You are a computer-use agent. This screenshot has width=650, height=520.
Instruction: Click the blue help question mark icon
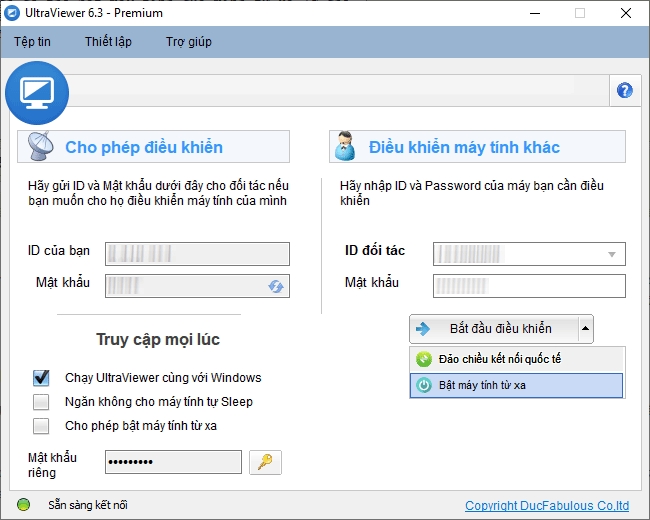tap(625, 90)
